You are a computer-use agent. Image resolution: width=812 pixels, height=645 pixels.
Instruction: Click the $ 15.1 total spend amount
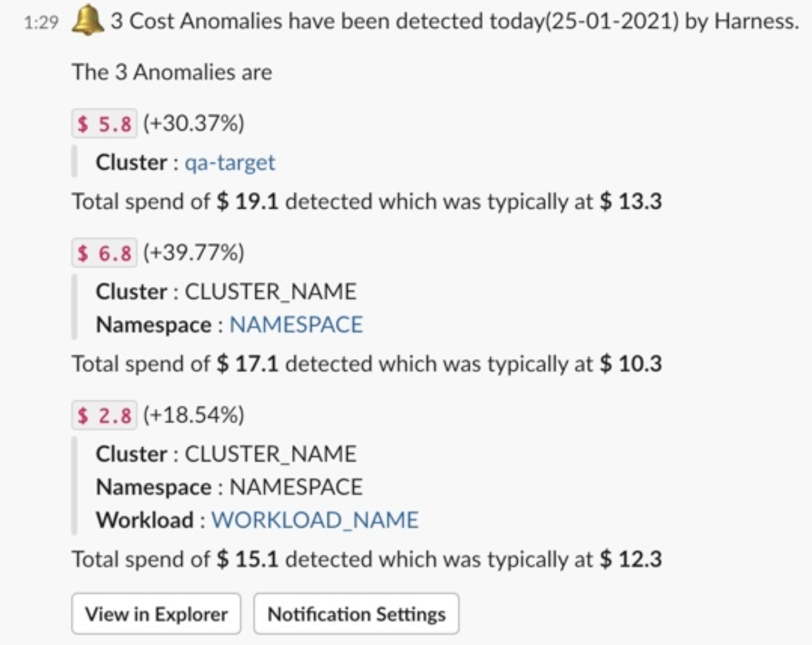248,559
